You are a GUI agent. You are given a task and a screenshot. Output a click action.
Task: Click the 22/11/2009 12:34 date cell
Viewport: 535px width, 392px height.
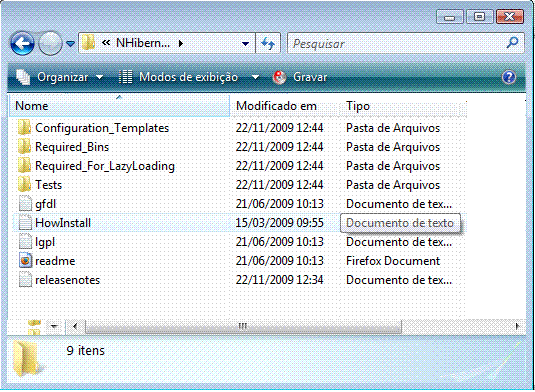[x=279, y=280]
